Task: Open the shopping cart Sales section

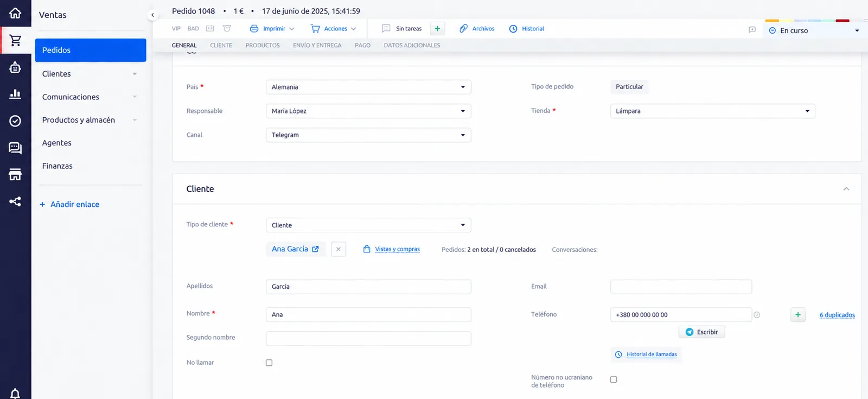Action: click(15, 40)
